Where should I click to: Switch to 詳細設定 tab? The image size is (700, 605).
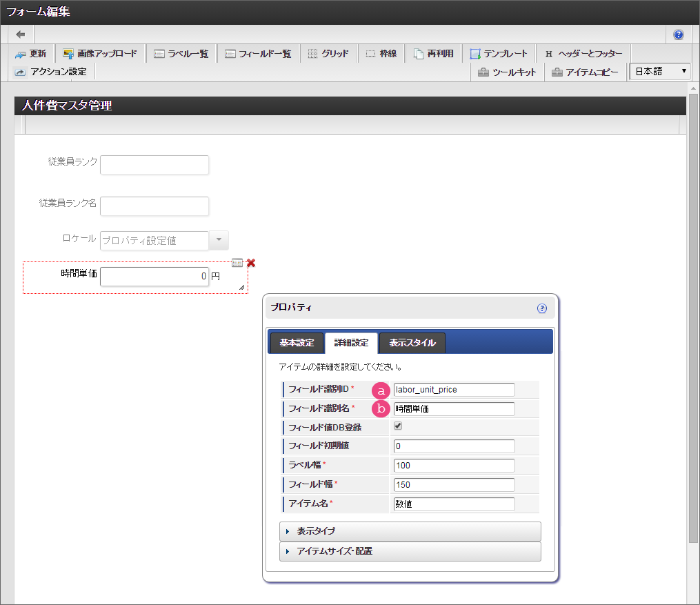coord(351,343)
